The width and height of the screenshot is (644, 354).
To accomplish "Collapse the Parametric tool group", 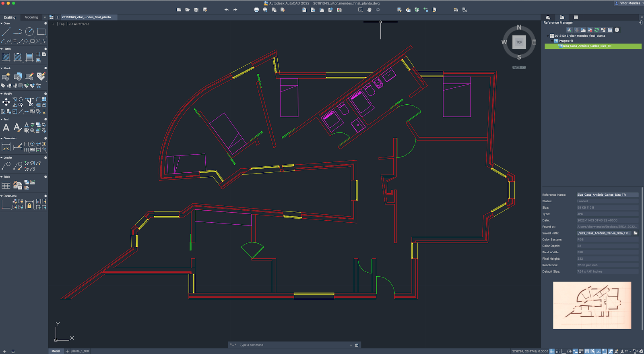I will coord(2,196).
